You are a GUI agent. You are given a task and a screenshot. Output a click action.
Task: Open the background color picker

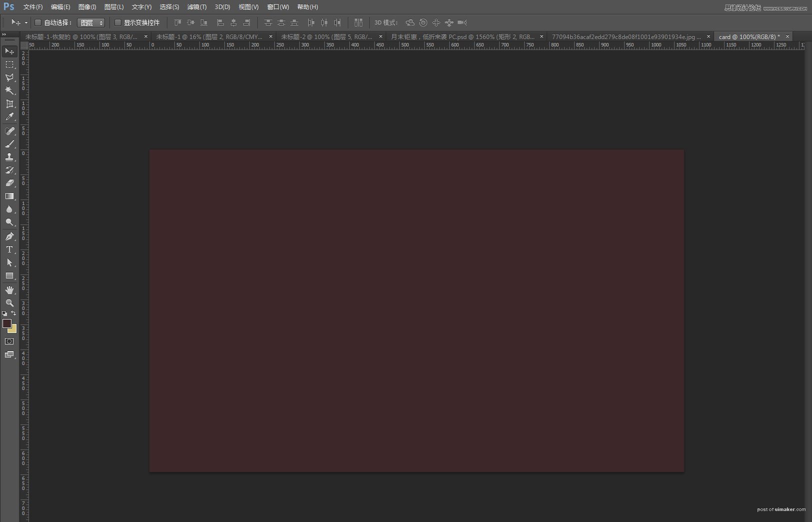click(x=13, y=330)
